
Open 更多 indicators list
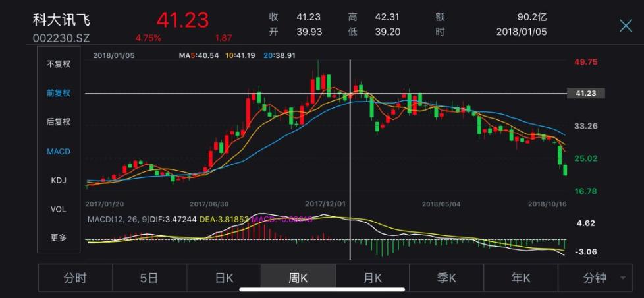(x=58, y=237)
